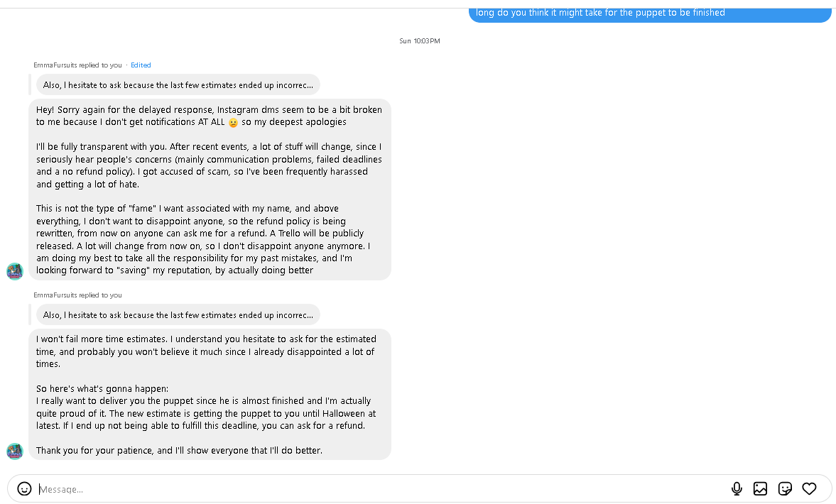Click the blue "Edited" label

coord(141,65)
